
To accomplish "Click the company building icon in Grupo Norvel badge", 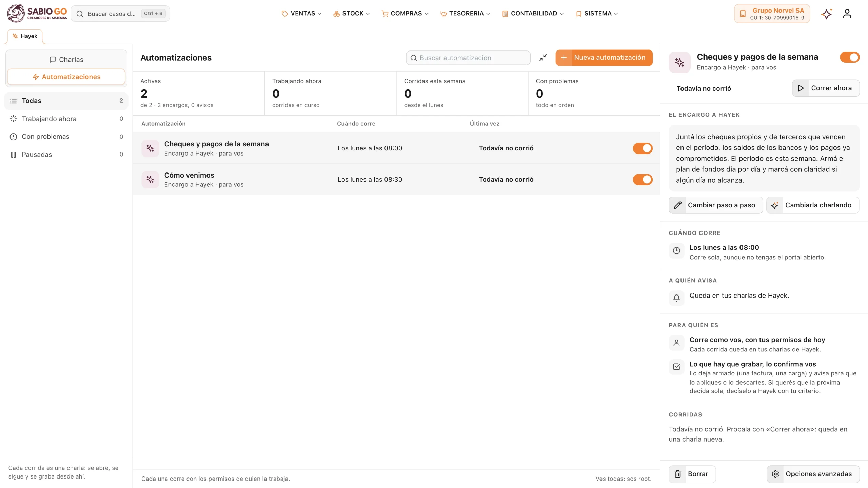I will [743, 14].
